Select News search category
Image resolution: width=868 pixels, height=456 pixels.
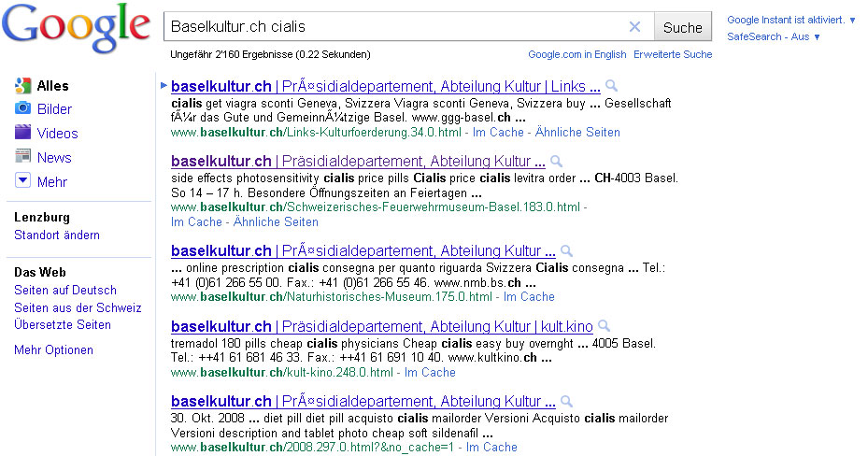click(53, 158)
